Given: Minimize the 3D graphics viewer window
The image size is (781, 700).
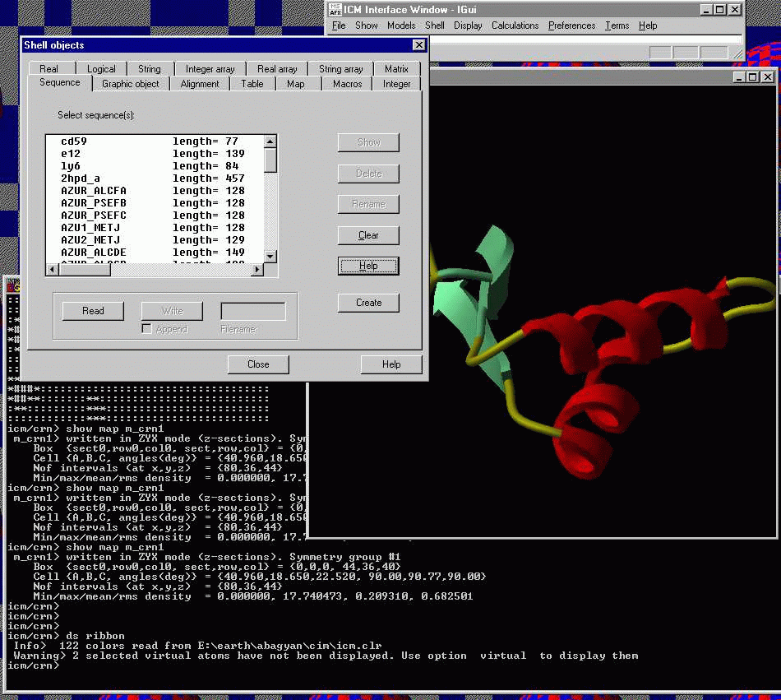Looking at the screenshot, I should 738,76.
